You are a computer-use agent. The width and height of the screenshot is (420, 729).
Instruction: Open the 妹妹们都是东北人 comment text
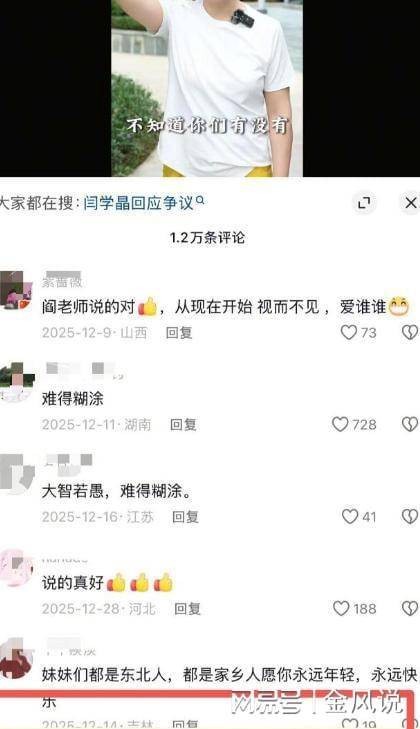click(x=229, y=687)
